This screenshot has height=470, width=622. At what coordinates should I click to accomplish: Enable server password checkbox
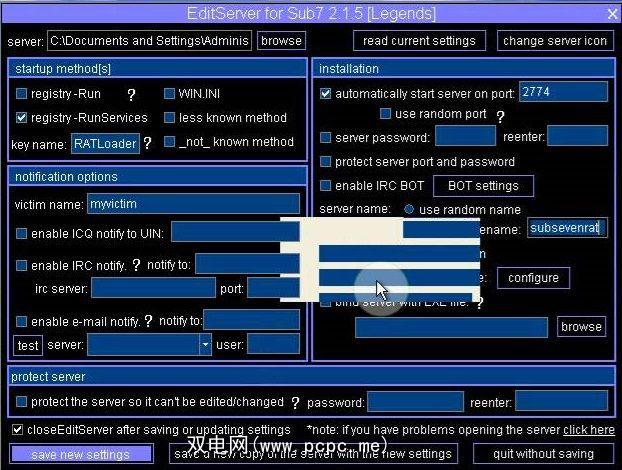[326, 137]
